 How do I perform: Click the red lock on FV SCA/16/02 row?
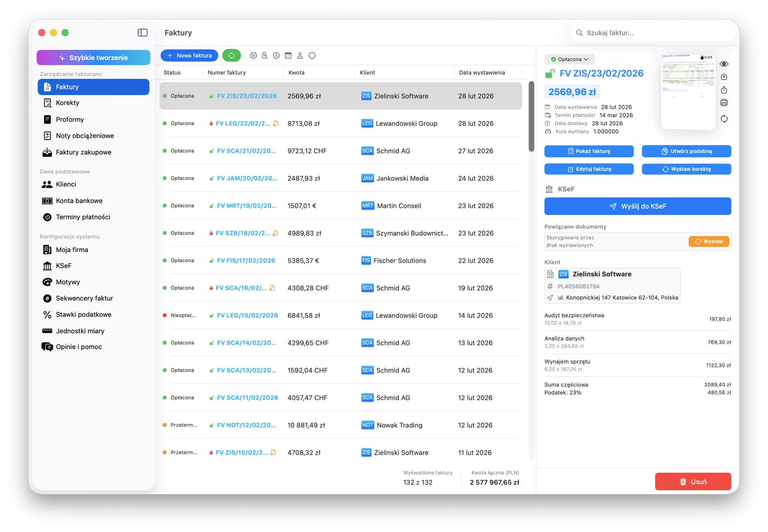click(x=211, y=288)
